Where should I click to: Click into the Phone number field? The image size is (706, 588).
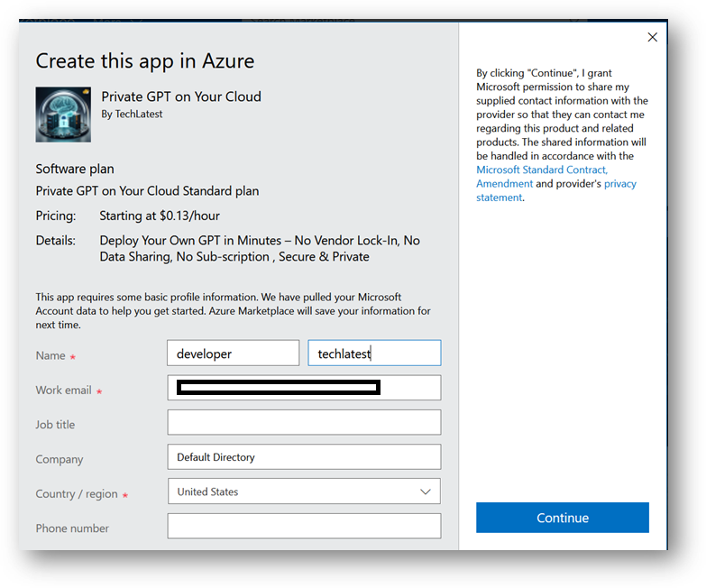click(x=304, y=526)
